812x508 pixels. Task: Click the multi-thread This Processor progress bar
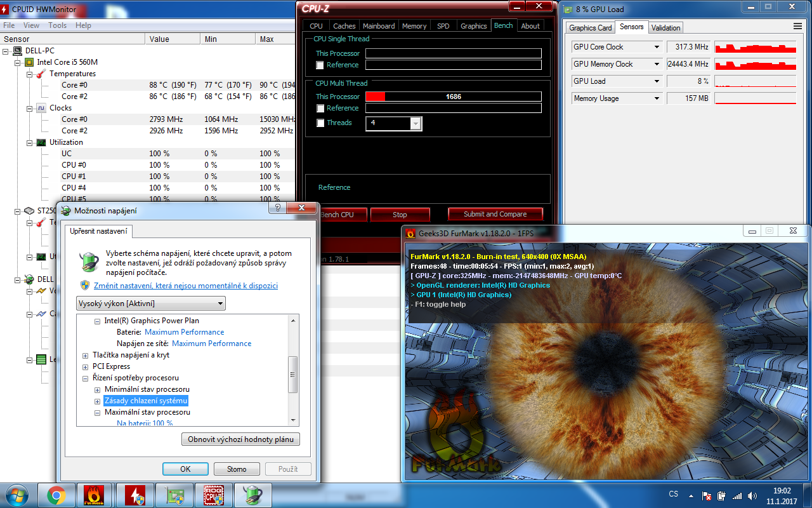pos(454,97)
